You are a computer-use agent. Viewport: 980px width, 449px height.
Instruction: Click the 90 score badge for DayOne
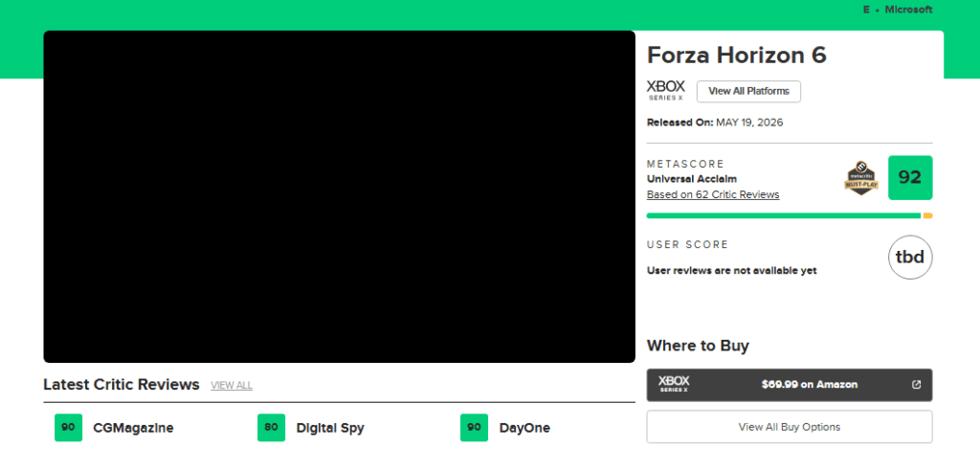pos(475,428)
